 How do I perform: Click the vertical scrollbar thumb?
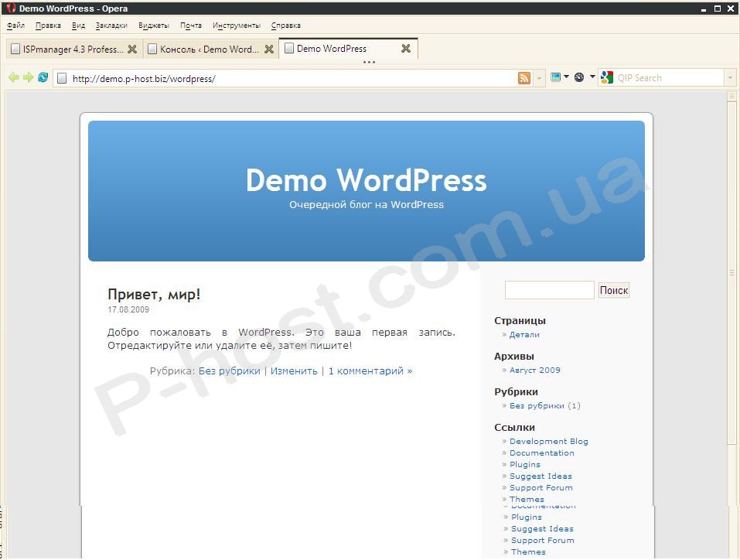[x=731, y=272]
